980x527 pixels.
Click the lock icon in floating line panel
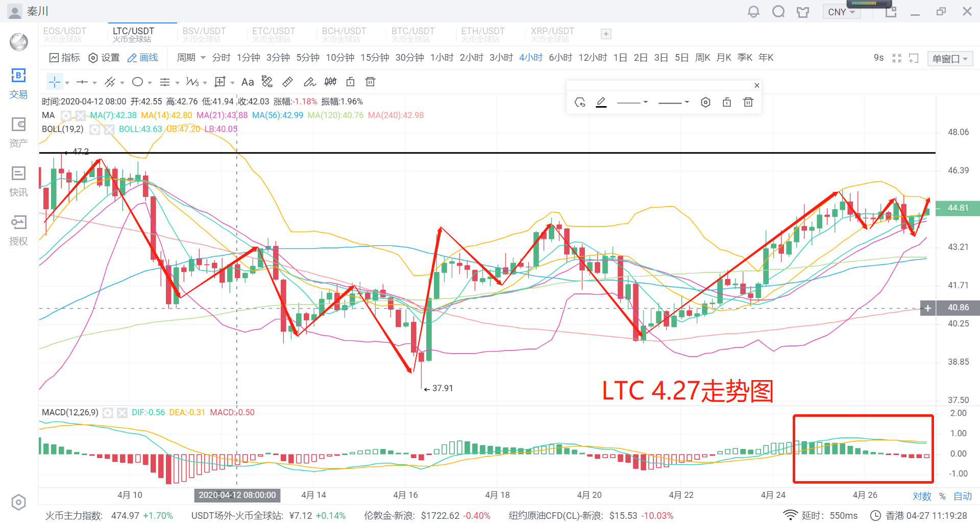pos(727,102)
